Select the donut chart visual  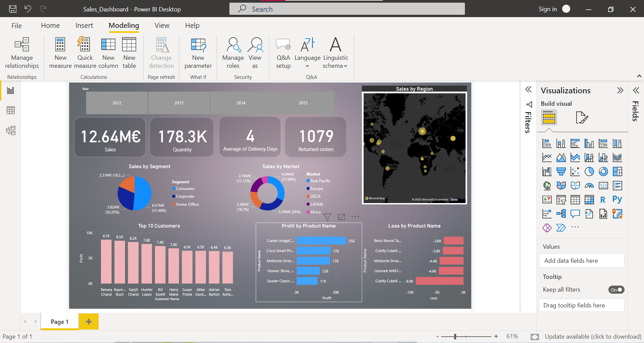click(603, 171)
